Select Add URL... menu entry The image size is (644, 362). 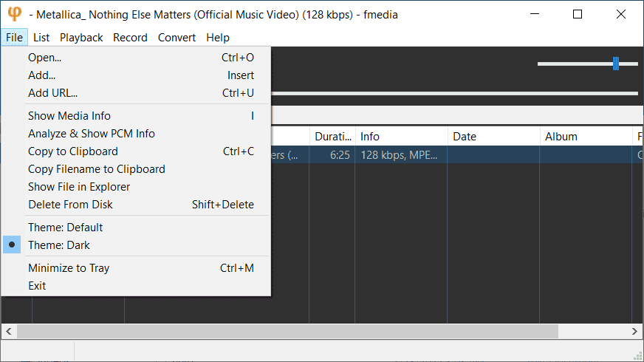pyautogui.click(x=136, y=93)
